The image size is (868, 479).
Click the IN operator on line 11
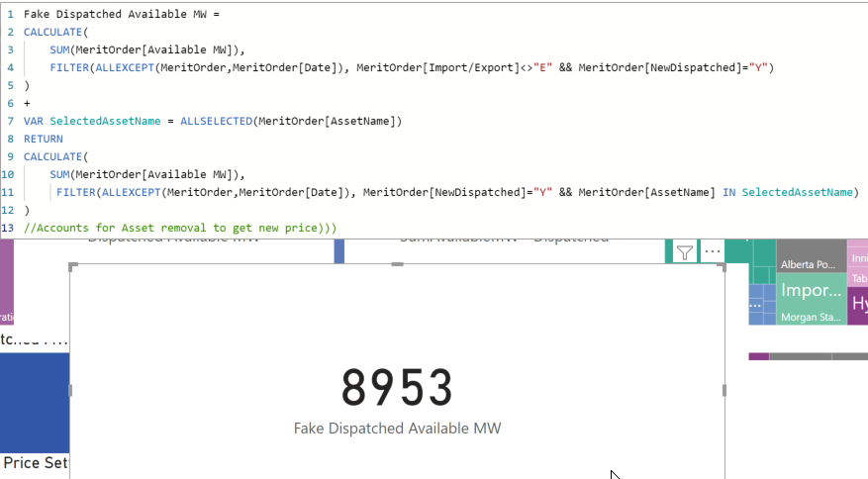729,192
